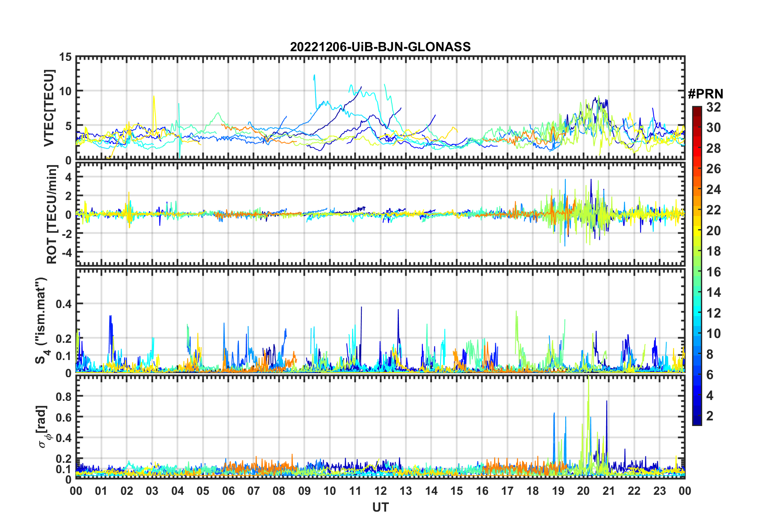Click ROT axis tick label -4
Screen dimensions: 761x532
click(x=66, y=253)
